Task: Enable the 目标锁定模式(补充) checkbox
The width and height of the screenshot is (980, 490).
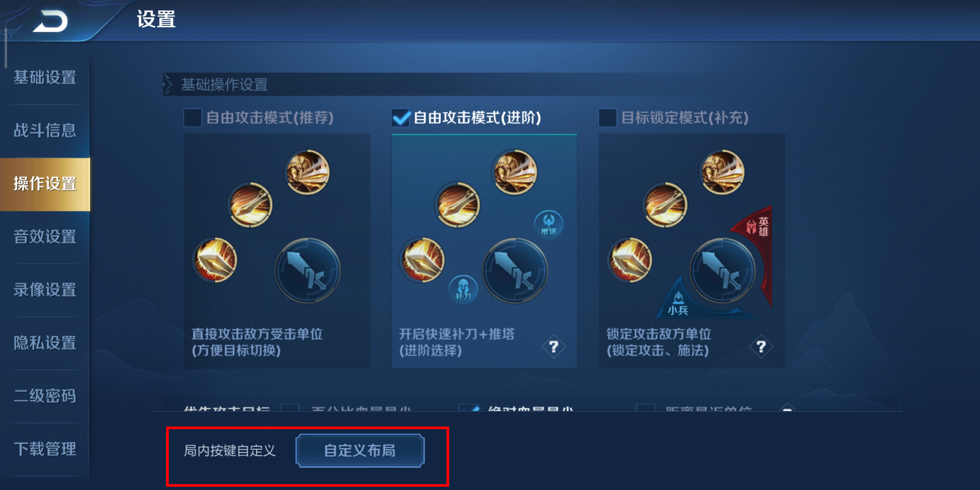Action: (x=608, y=118)
